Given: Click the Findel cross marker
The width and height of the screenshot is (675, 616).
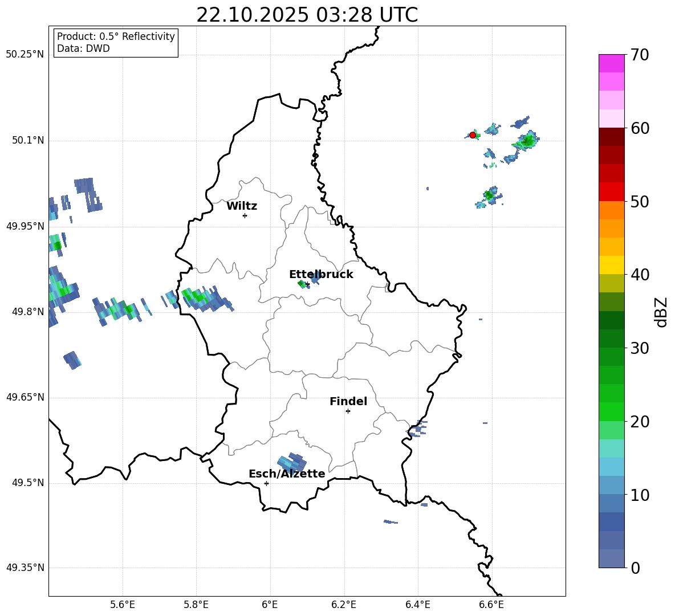Looking at the screenshot, I should pyautogui.click(x=348, y=411).
